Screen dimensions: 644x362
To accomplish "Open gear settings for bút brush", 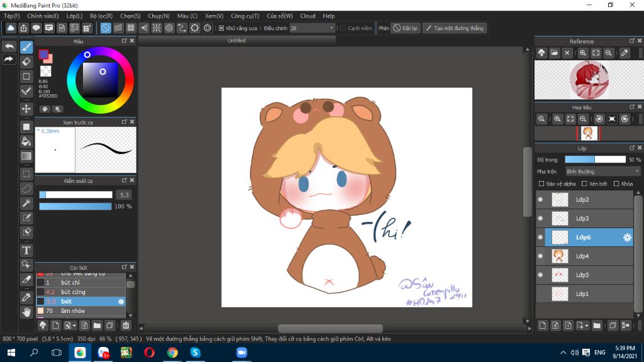I will [x=121, y=301].
